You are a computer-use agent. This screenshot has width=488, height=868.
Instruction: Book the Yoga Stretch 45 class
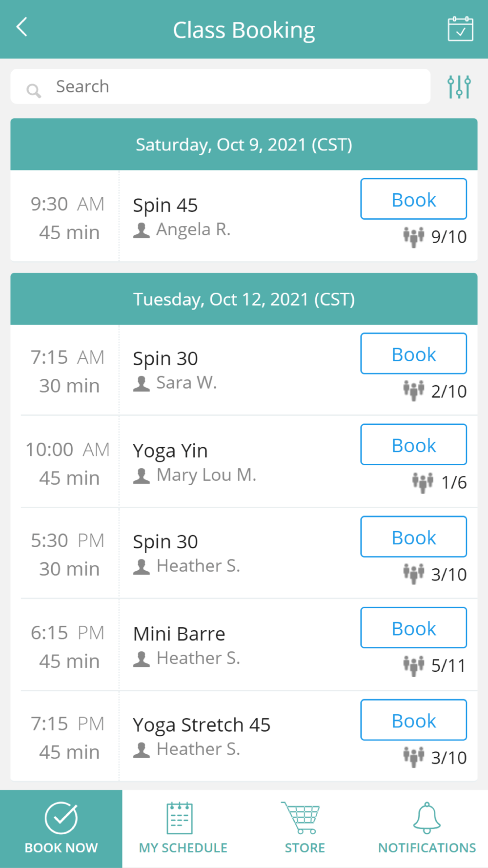413,720
